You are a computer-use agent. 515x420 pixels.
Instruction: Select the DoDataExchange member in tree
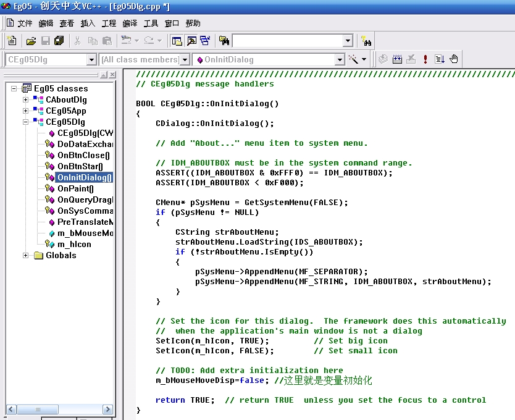pos(85,144)
